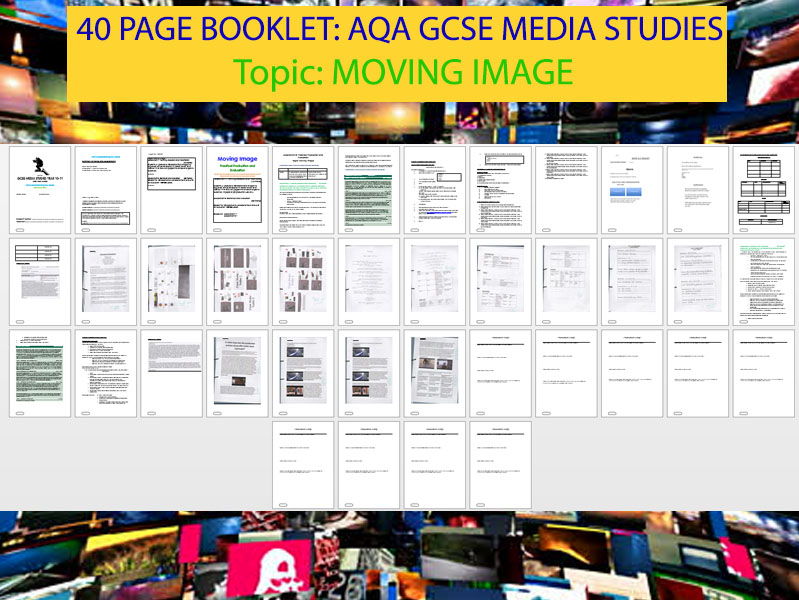Open the page thumbnail with two blue boxes

(632, 190)
